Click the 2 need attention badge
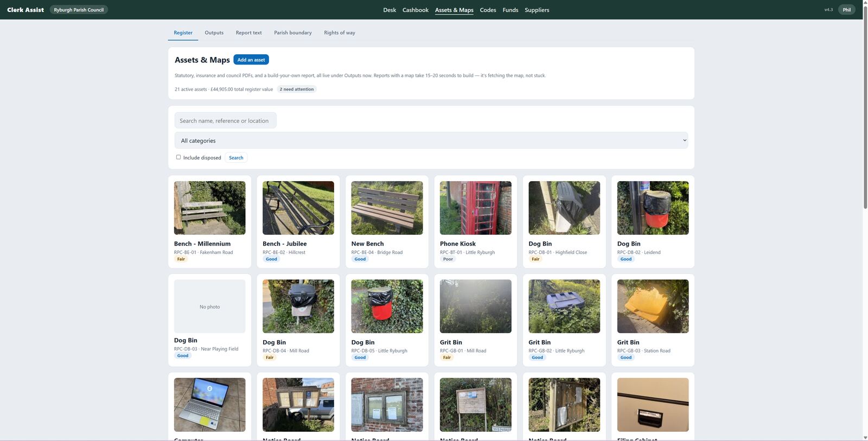This screenshot has width=868, height=441. [297, 89]
